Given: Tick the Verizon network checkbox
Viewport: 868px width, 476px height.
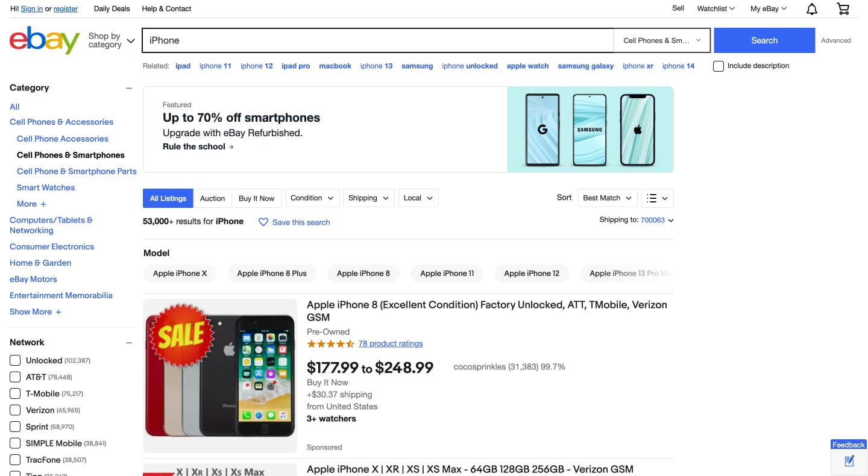Looking at the screenshot, I should (x=15, y=410).
